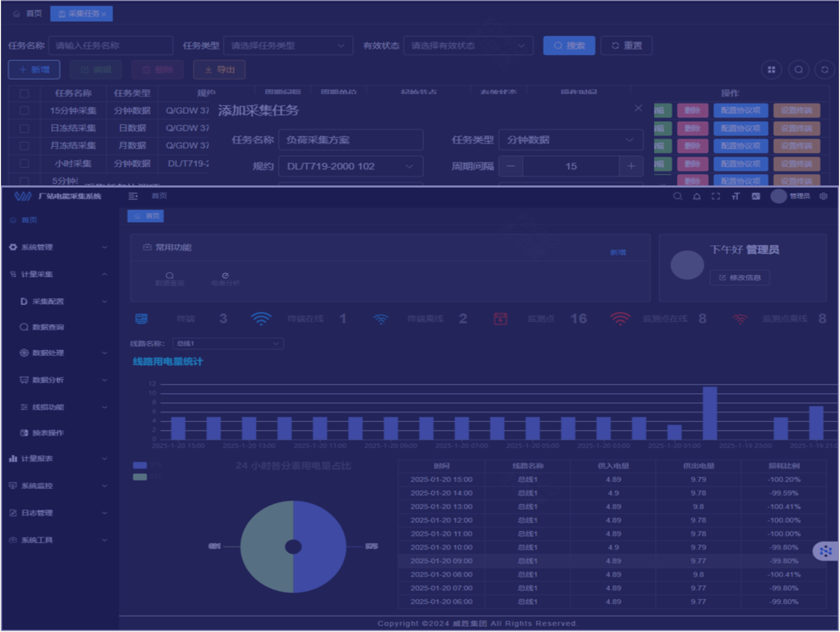Click the fullscreen icon in top header
840x632 pixels.
coord(716,196)
